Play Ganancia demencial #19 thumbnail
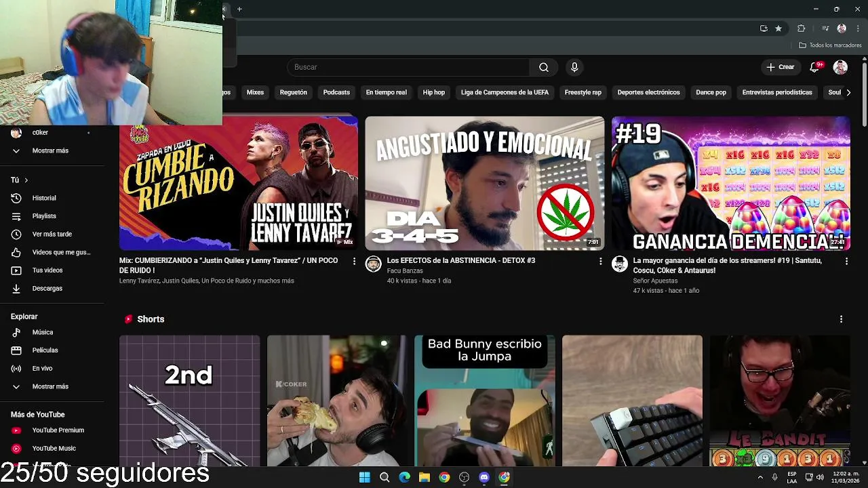Image resolution: width=868 pixels, height=488 pixels. [x=731, y=183]
